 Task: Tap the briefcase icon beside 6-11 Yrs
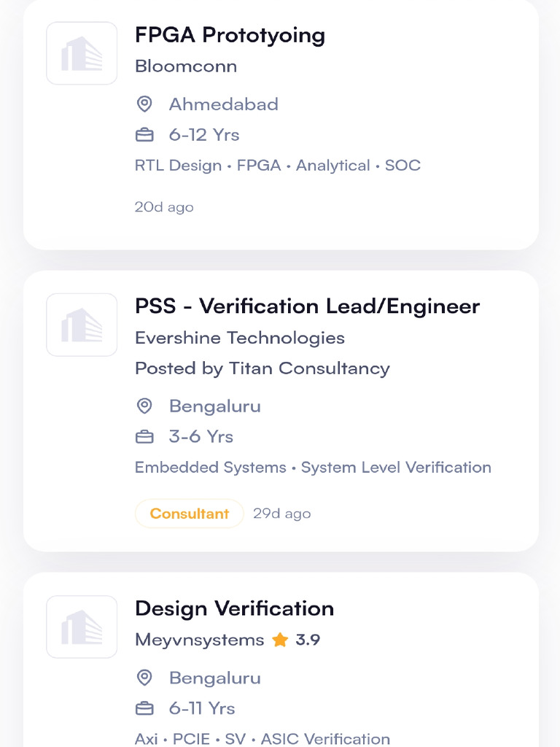click(144, 708)
